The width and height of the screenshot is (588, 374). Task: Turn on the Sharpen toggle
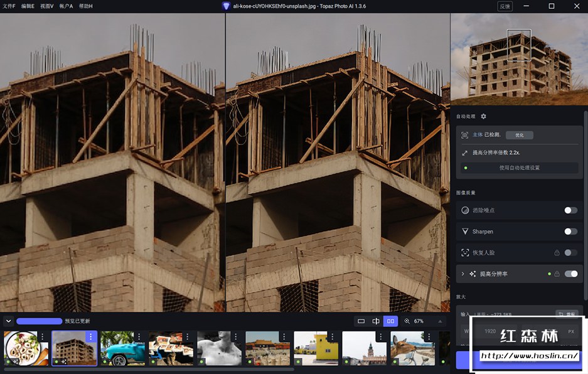click(x=570, y=232)
